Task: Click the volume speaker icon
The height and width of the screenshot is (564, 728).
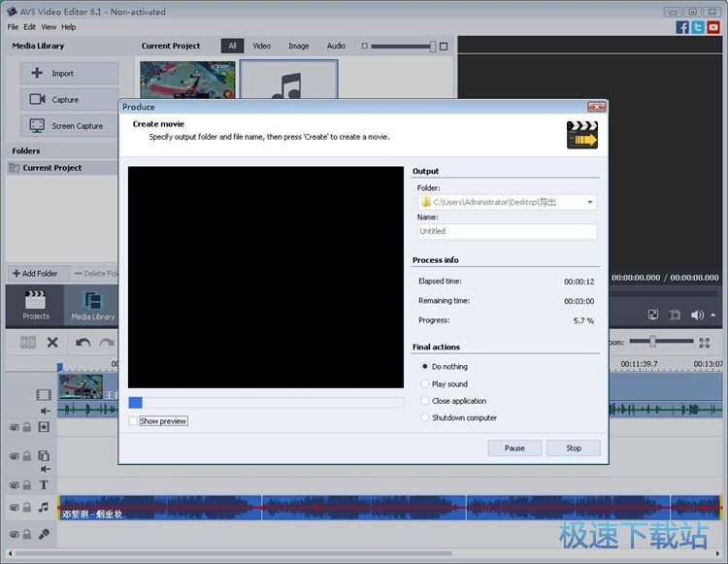Action: point(697,315)
